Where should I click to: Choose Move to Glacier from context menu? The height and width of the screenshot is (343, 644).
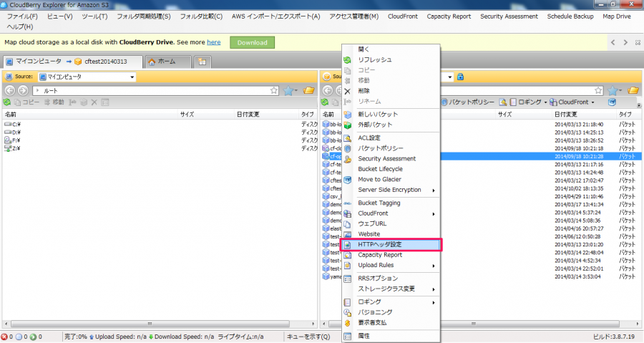392,180
